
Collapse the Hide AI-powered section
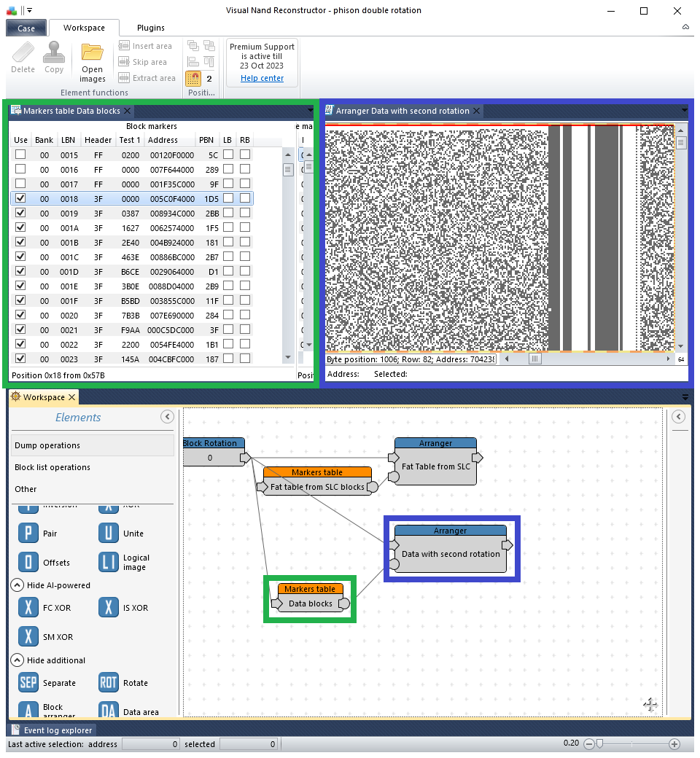(17, 585)
